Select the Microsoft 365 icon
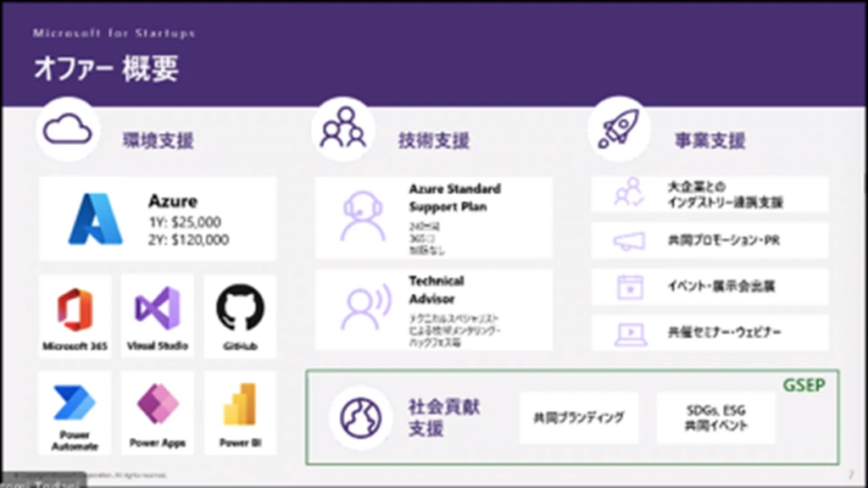Viewport: 868px width, 488px height. pyautogui.click(x=75, y=308)
